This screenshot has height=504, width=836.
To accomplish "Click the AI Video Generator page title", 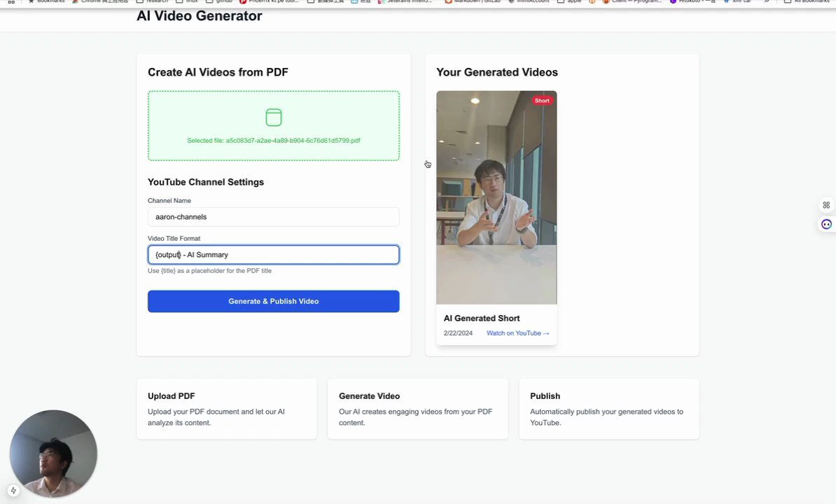I will click(200, 16).
